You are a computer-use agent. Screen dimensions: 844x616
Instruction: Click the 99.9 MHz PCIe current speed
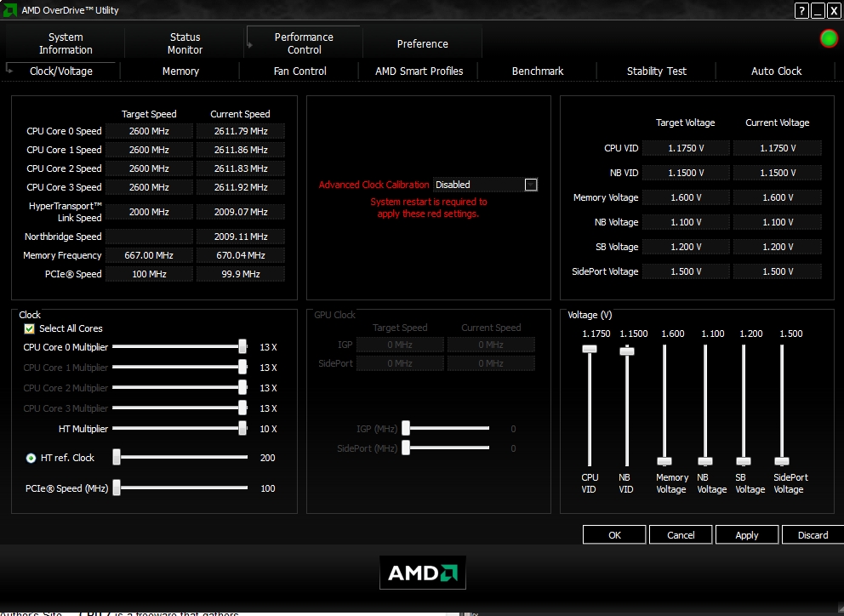coord(241,274)
